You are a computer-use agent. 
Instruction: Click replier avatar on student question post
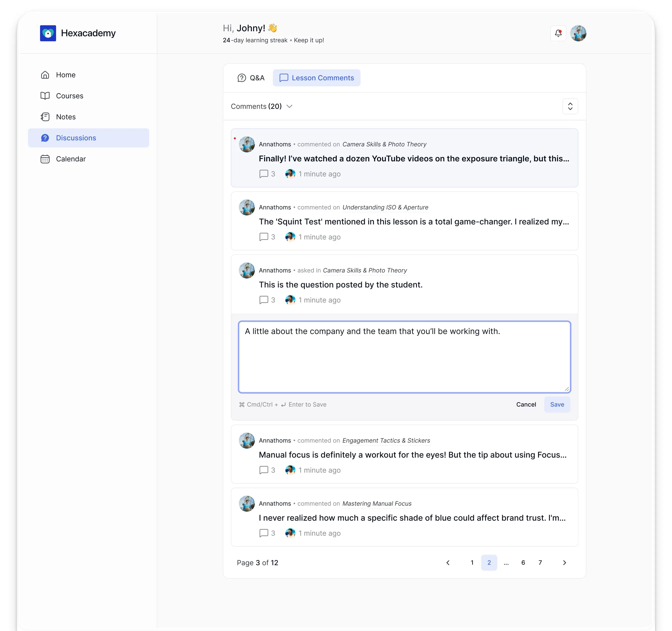click(290, 300)
